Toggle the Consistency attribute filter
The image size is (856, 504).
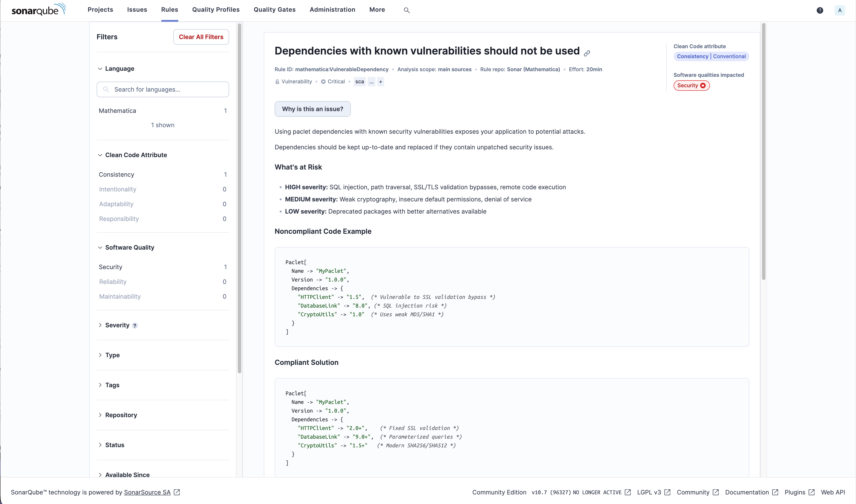click(x=116, y=174)
